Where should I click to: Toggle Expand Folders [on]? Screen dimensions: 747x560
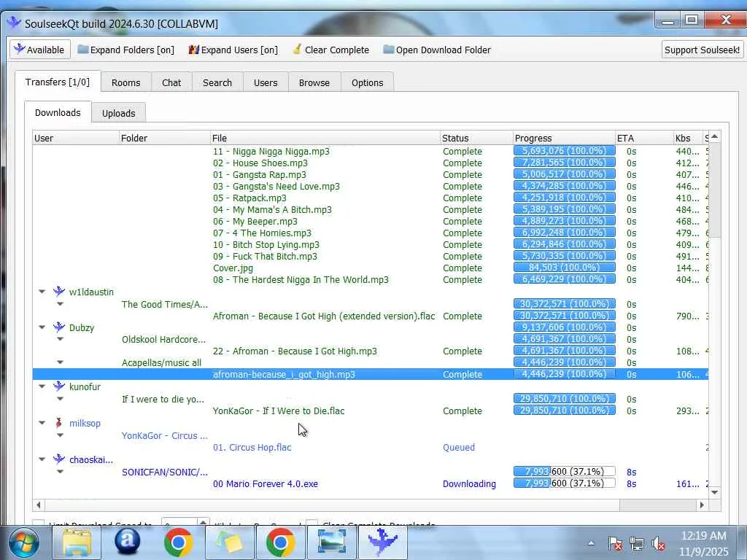(126, 50)
